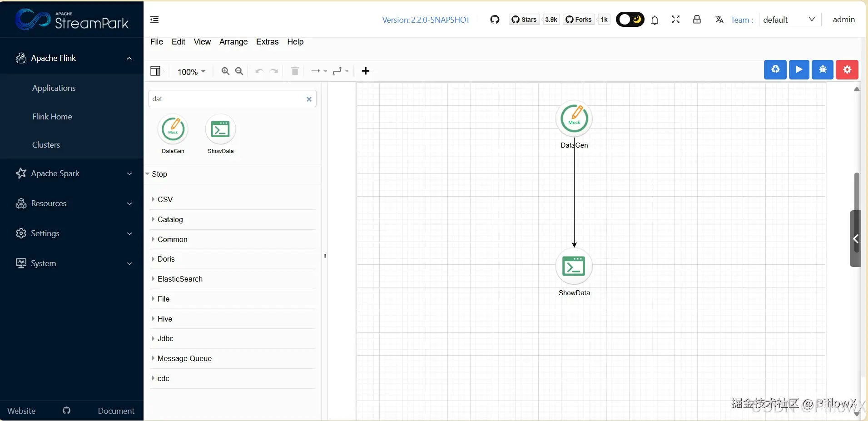Image resolution: width=868 pixels, height=421 pixels.
Task: Toggle the format panel layout icon
Action: point(155,71)
